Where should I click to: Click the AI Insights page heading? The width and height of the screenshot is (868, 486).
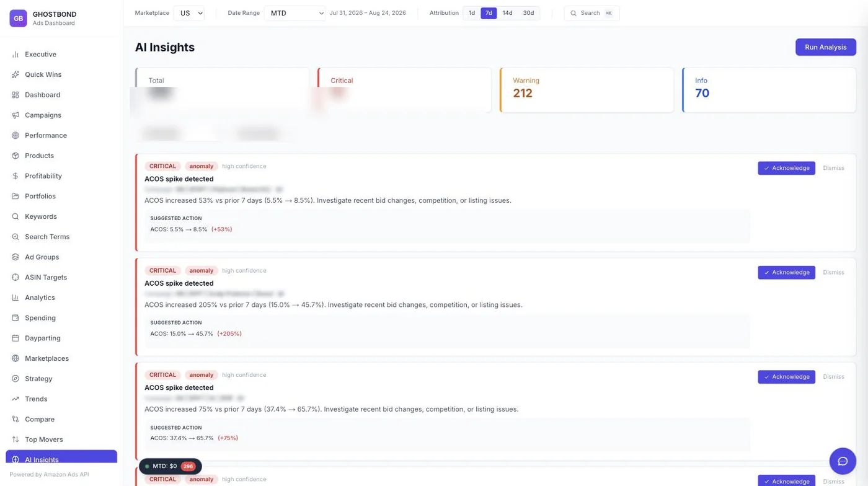(x=165, y=47)
